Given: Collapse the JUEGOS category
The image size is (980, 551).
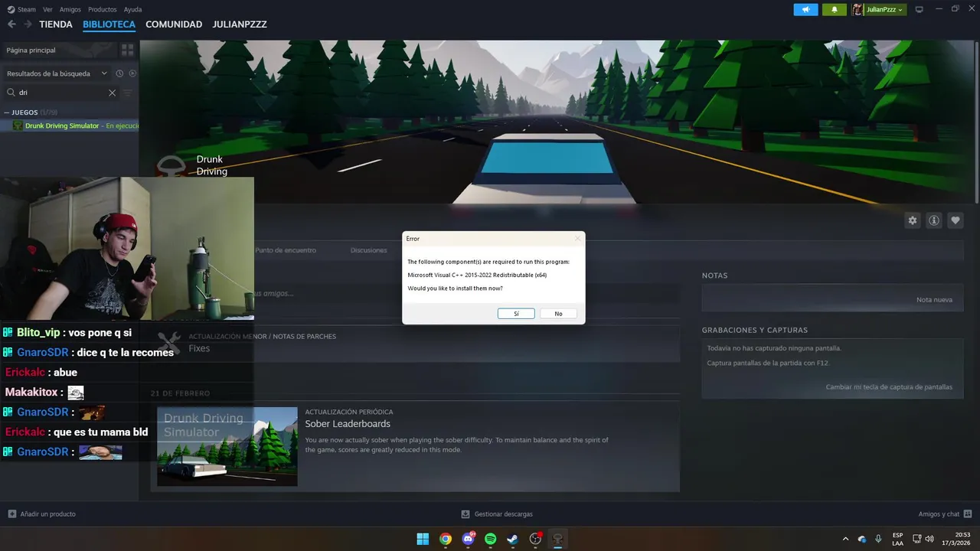Looking at the screenshot, I should coord(7,112).
